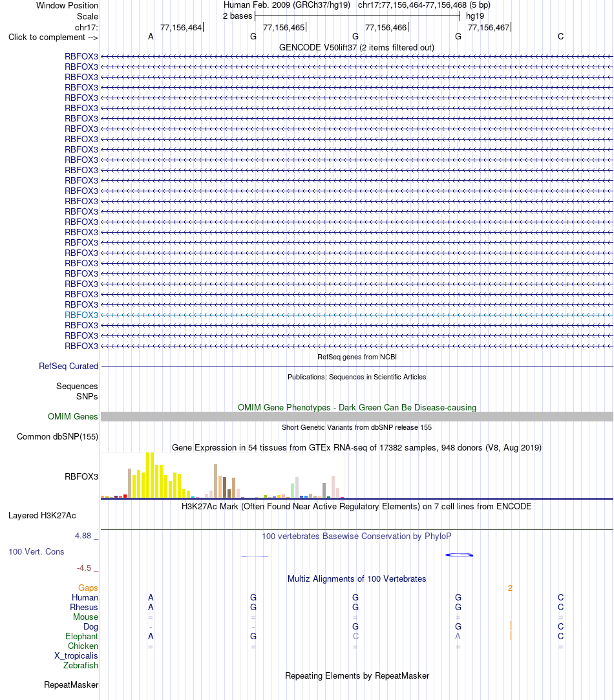Open the 'H3K27Ac Mark' ENCODE track title
614x700 pixels.
pos(356,506)
